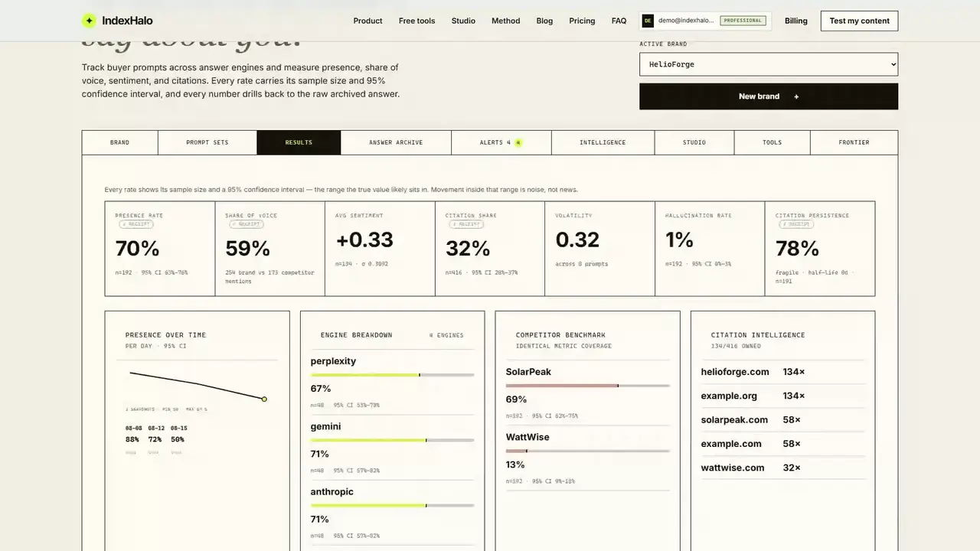
Task: Click the IndexHalo logo icon
Action: [x=89, y=21]
